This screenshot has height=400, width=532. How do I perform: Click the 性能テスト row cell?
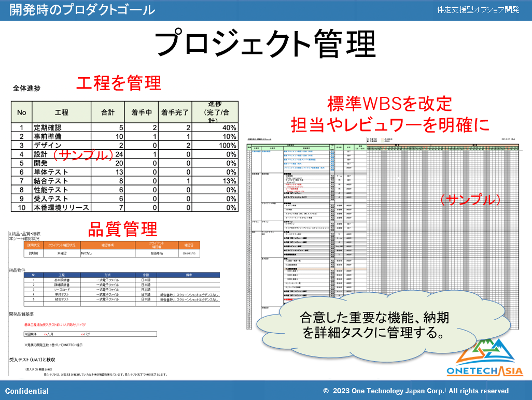click(61, 190)
